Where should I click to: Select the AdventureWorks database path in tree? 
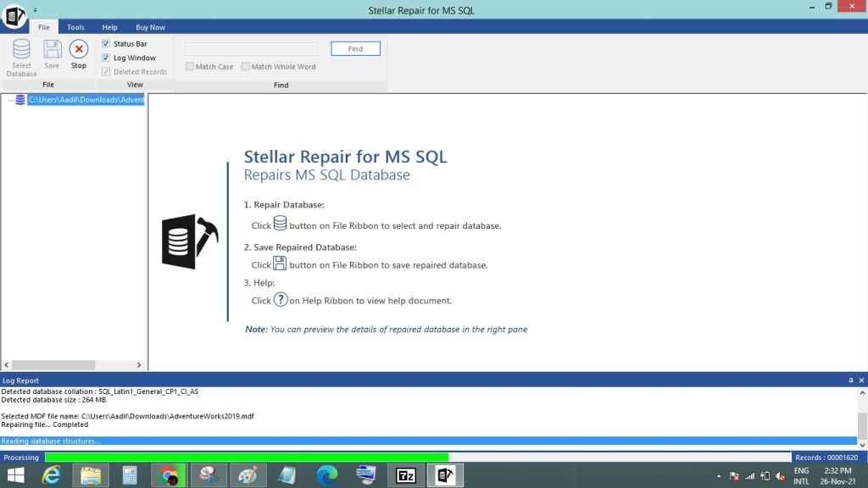click(86, 100)
